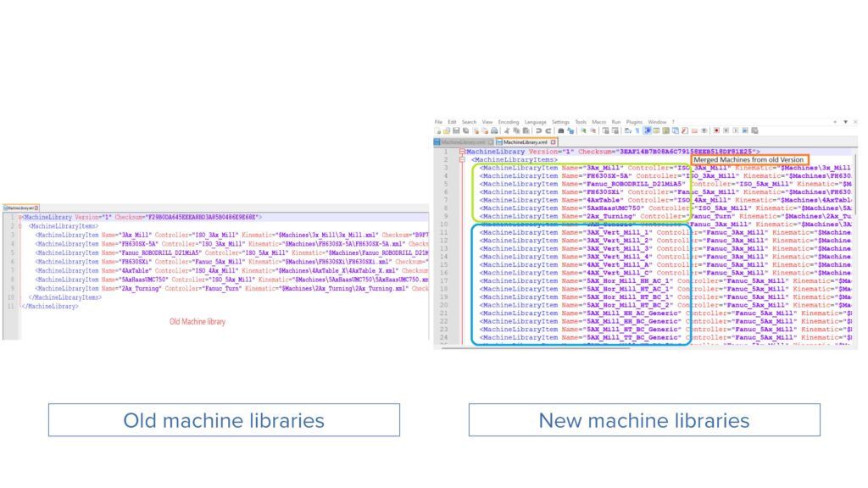Click the New file toolbar icon
Image resolution: width=868 pixels, height=488 pixels.
(439, 130)
